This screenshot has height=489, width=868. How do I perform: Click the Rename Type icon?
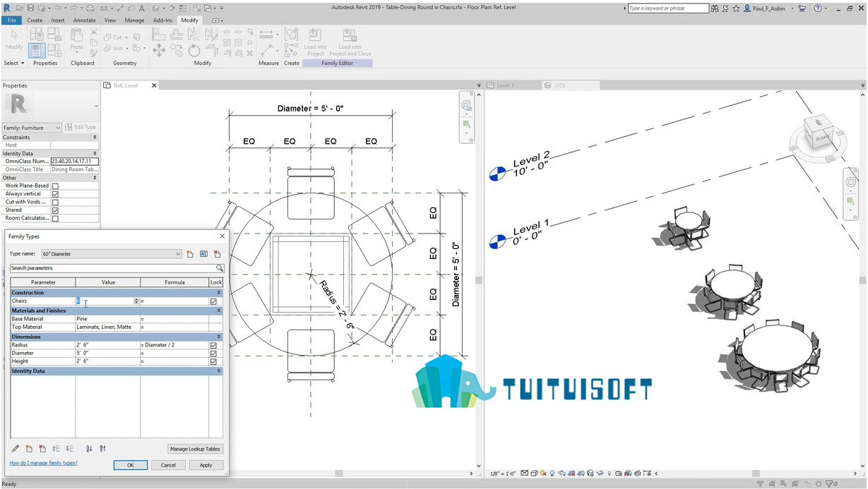click(203, 254)
